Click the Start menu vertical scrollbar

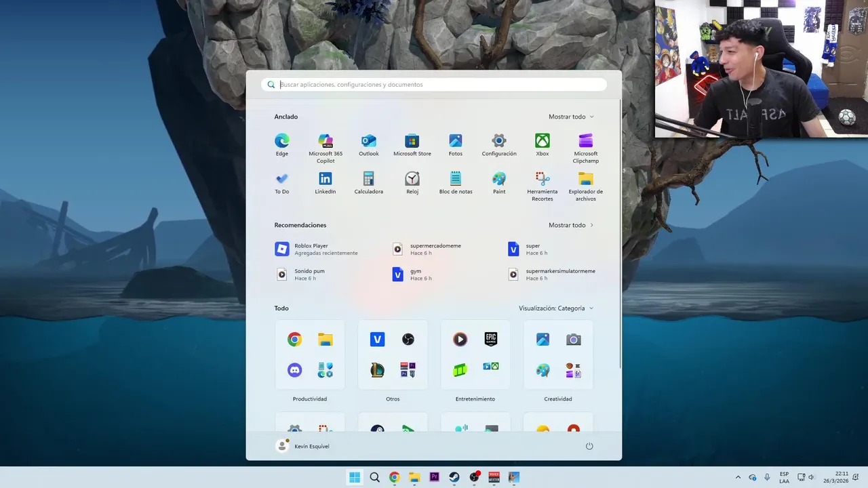pos(619,234)
